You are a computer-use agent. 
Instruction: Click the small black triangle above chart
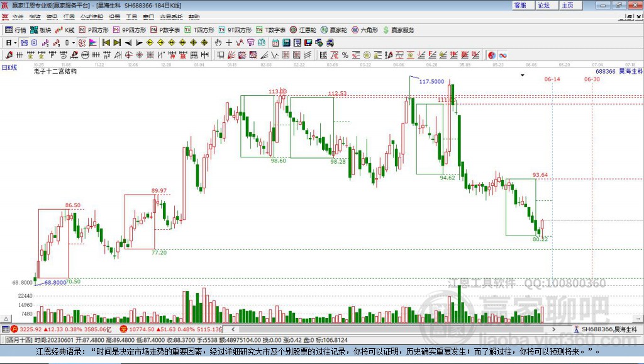(x=523, y=76)
